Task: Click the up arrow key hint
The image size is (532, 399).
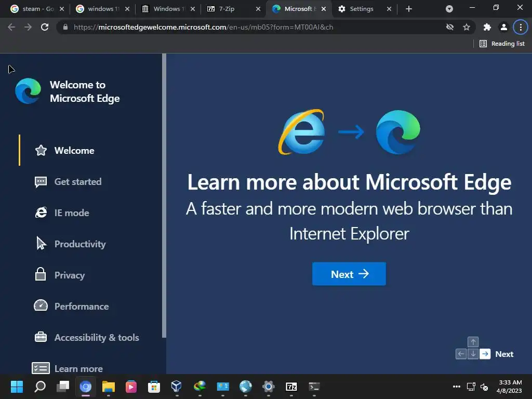Action: pyautogui.click(x=473, y=342)
